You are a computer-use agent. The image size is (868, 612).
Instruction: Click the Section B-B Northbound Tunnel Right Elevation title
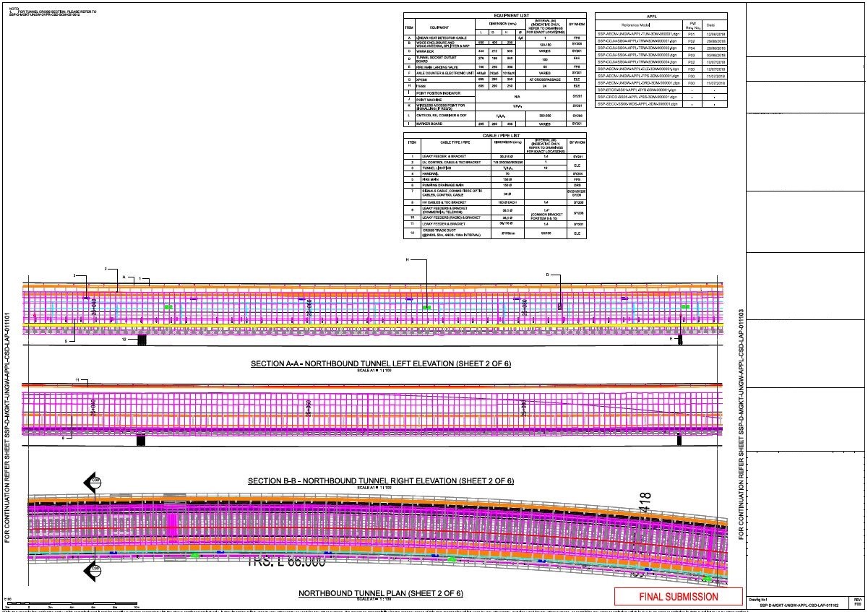coord(381,480)
